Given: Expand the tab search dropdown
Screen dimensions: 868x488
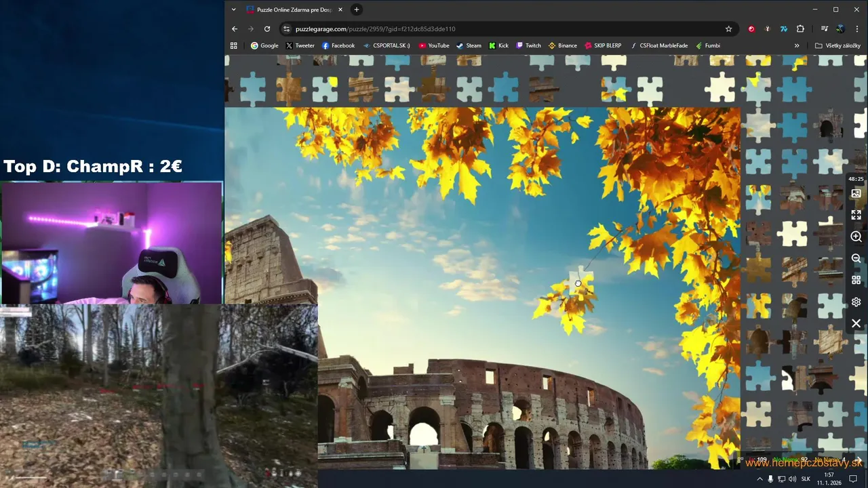Looking at the screenshot, I should (234, 9).
